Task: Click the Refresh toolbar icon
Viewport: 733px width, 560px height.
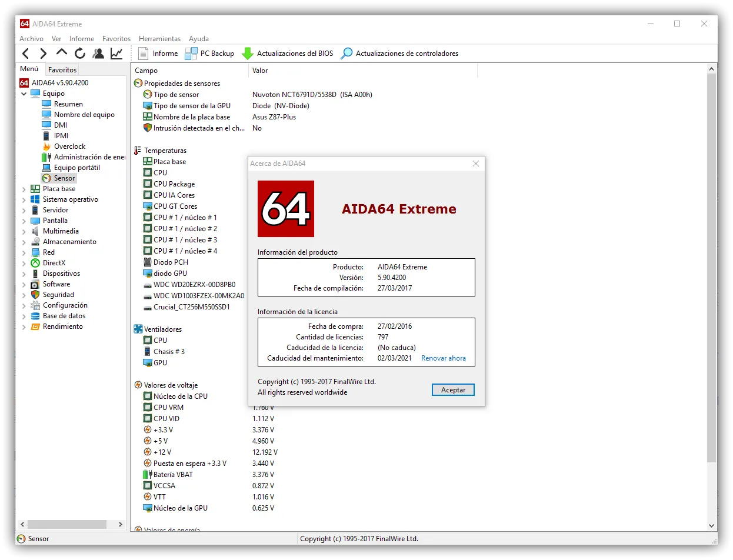Action: click(x=80, y=54)
